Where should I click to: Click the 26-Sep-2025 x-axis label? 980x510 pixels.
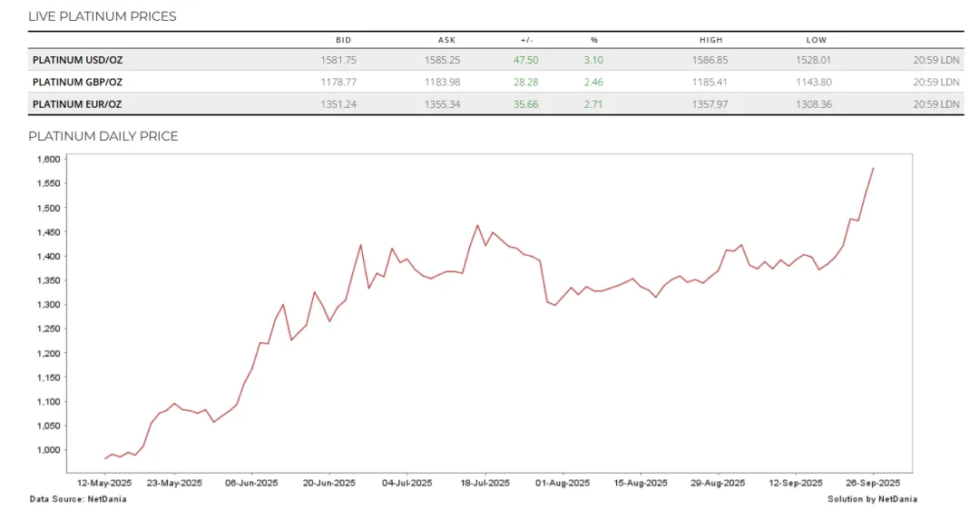point(873,483)
